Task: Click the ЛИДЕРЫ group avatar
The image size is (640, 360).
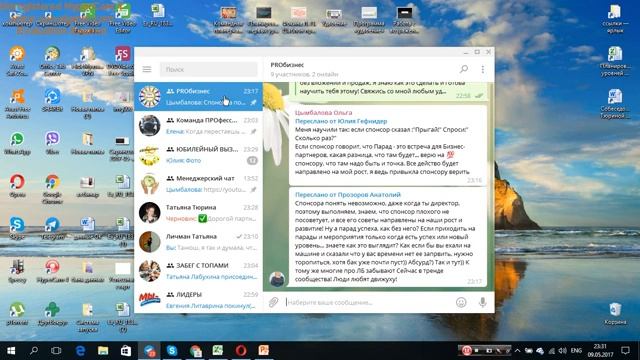Action: point(149,299)
